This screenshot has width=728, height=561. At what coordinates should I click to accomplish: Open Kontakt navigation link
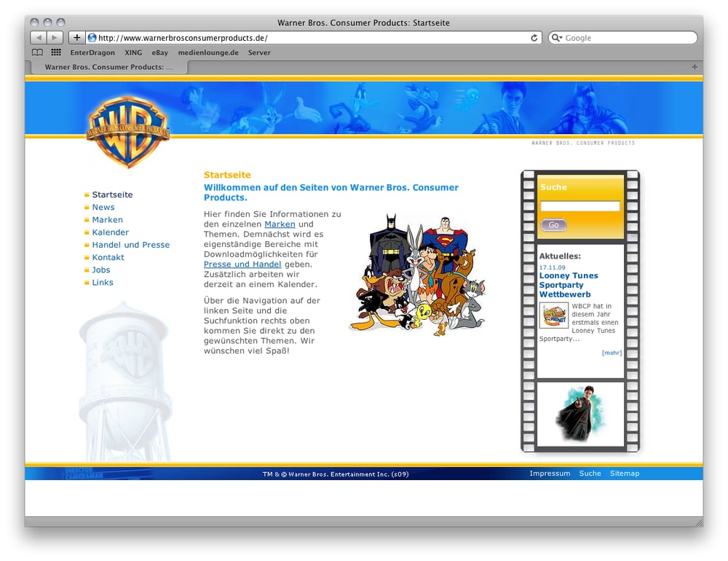(x=108, y=257)
